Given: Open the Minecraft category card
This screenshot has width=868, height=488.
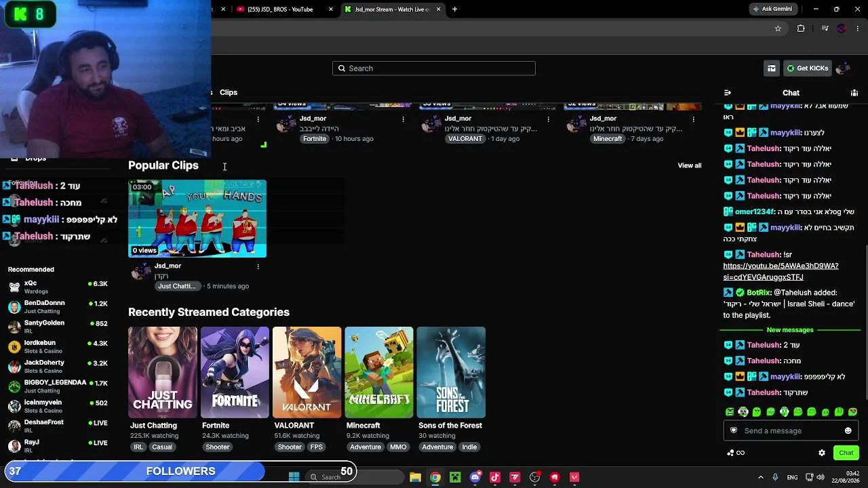Looking at the screenshot, I should [x=379, y=373].
